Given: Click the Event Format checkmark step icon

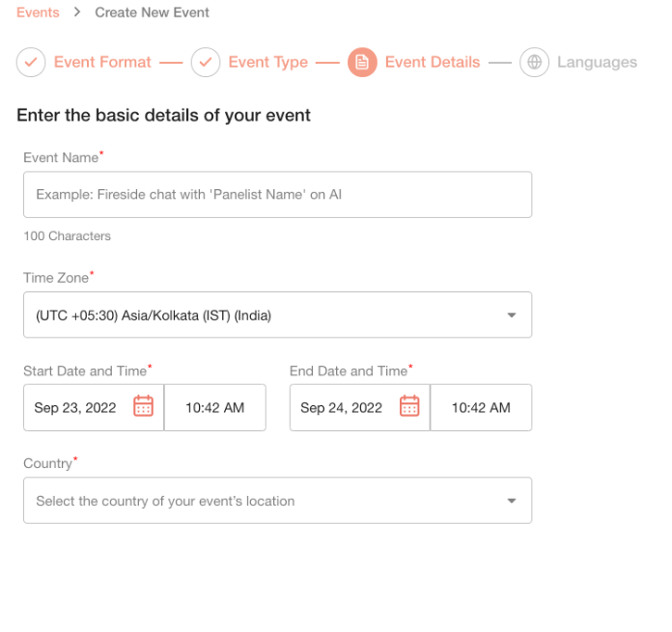Looking at the screenshot, I should 31,63.
